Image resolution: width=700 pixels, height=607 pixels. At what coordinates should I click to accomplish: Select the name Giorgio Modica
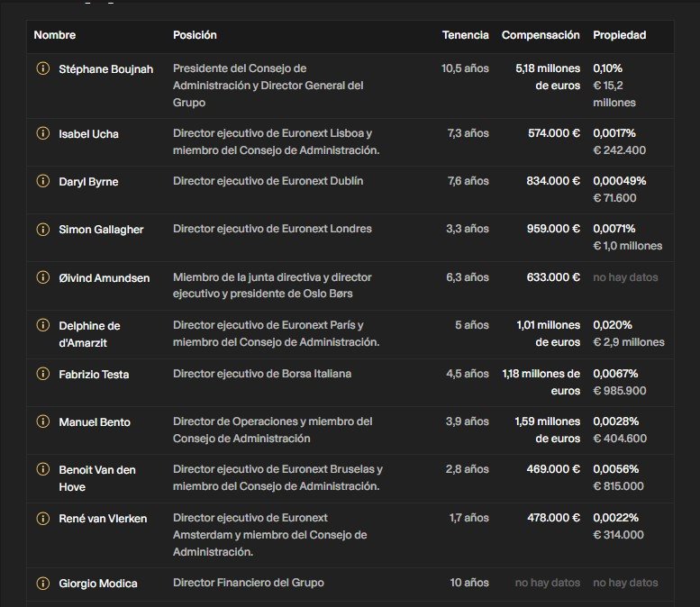pyautogui.click(x=98, y=584)
